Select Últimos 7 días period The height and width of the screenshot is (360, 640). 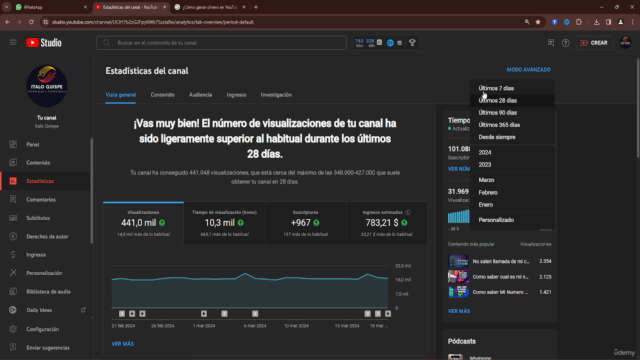point(512,88)
